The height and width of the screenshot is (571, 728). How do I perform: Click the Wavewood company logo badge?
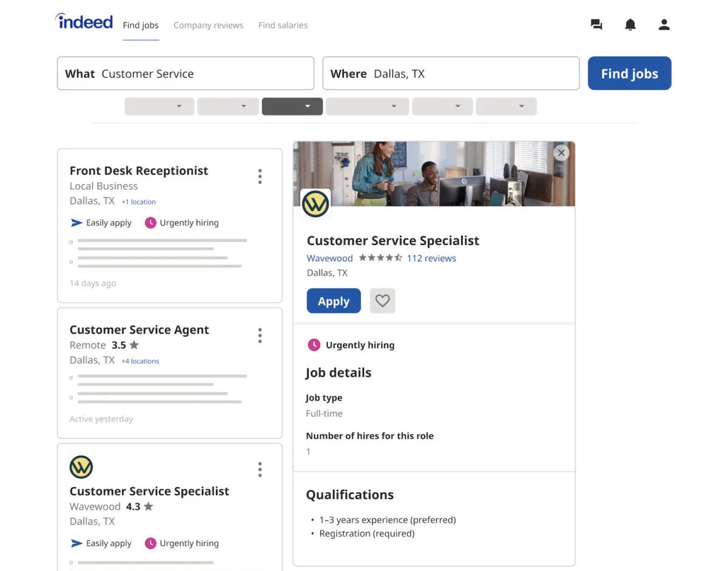[314, 204]
